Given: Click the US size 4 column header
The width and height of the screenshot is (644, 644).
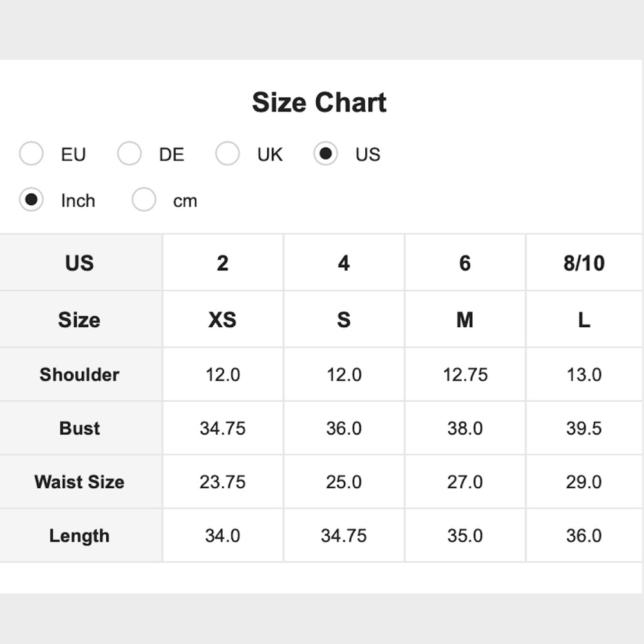Looking at the screenshot, I should tap(344, 263).
